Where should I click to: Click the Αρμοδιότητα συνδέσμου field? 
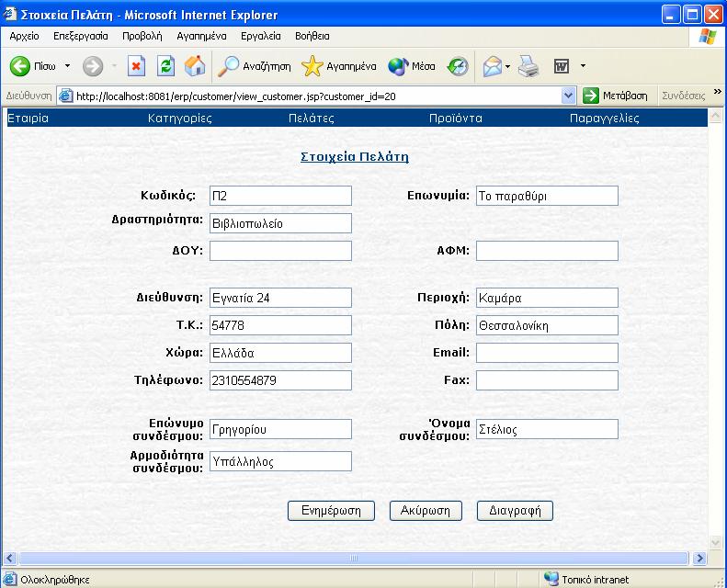tap(280, 461)
